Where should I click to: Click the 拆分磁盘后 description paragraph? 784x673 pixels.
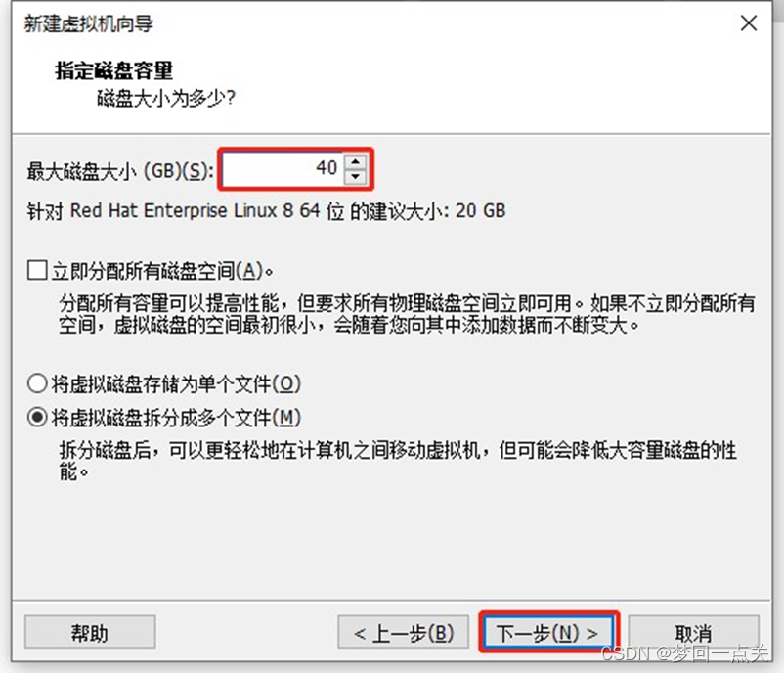tap(398, 461)
